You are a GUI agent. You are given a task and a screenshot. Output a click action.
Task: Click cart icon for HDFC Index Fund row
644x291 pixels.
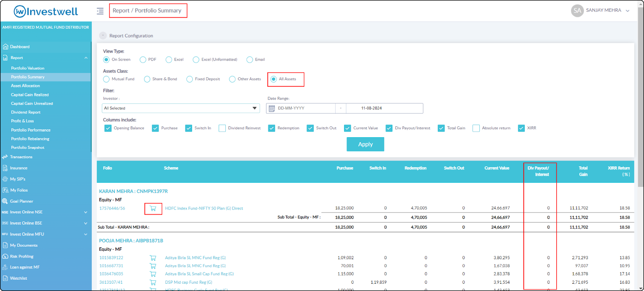(x=153, y=208)
